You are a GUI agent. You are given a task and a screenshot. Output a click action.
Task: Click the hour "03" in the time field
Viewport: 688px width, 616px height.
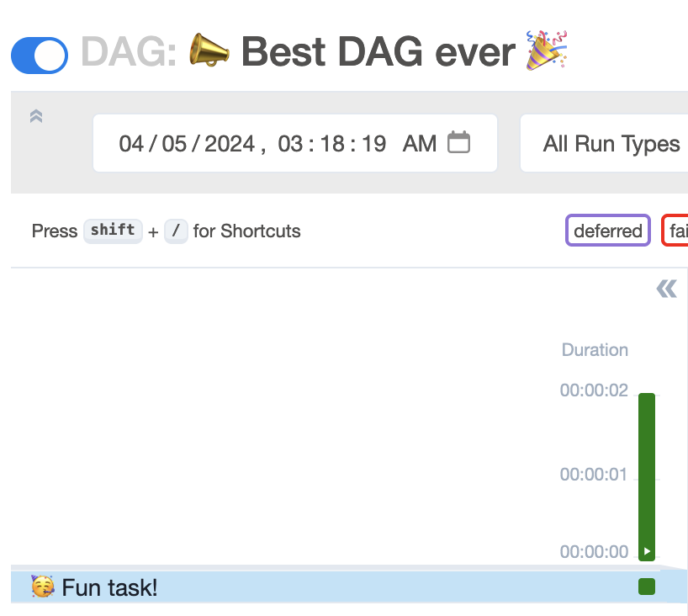(x=290, y=144)
